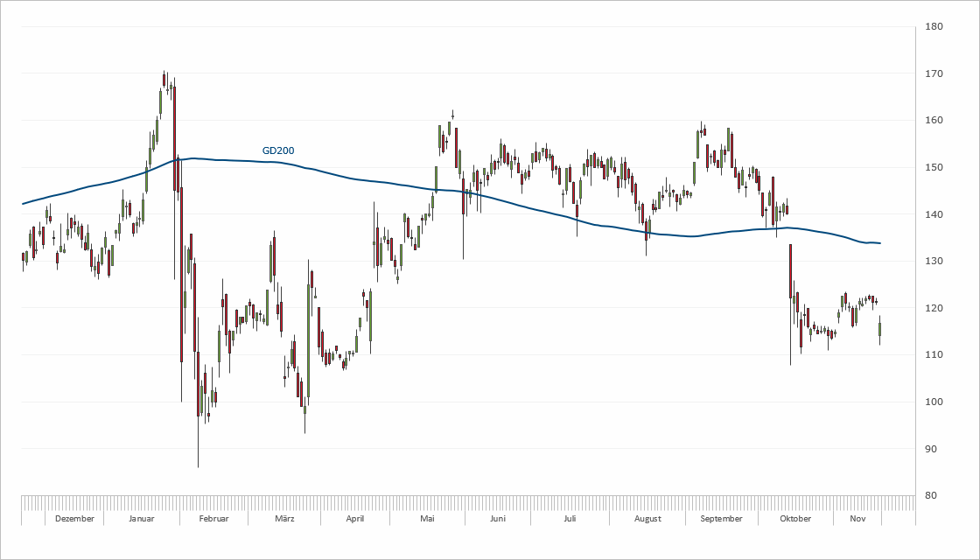The image size is (980, 560).
Task: Click the Dezember month label
Action: 74,519
